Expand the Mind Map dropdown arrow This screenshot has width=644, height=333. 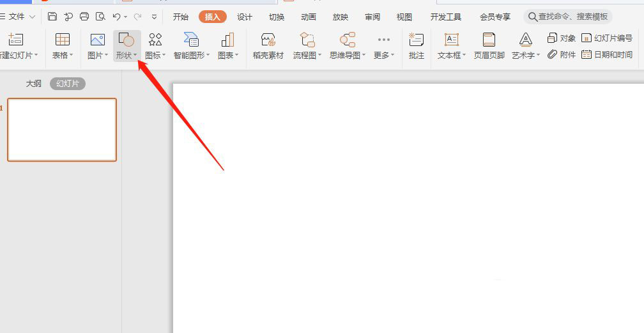(364, 55)
